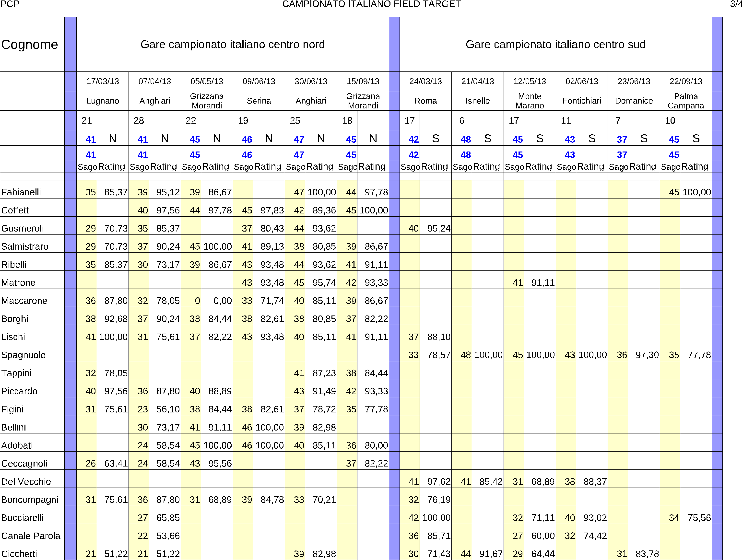743x560 pixels.
Task: Select the Cicchetti row name
Action: [x=19, y=554]
